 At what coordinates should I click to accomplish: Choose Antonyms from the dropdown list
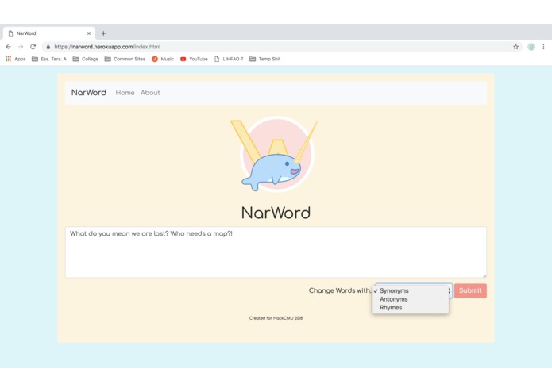[410, 299]
